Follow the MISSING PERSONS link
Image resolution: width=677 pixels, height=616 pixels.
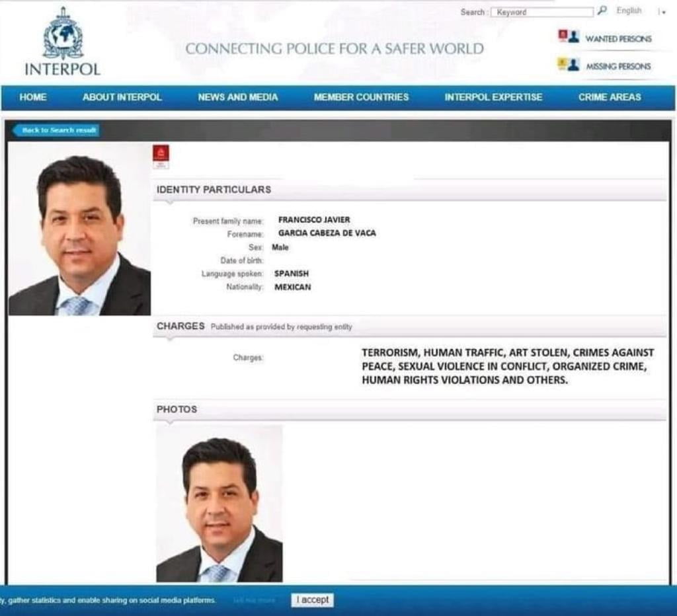click(618, 67)
